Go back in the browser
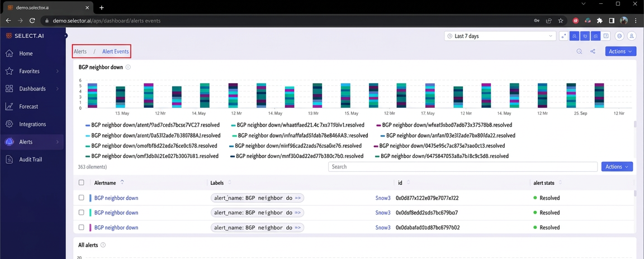 click(x=8, y=21)
